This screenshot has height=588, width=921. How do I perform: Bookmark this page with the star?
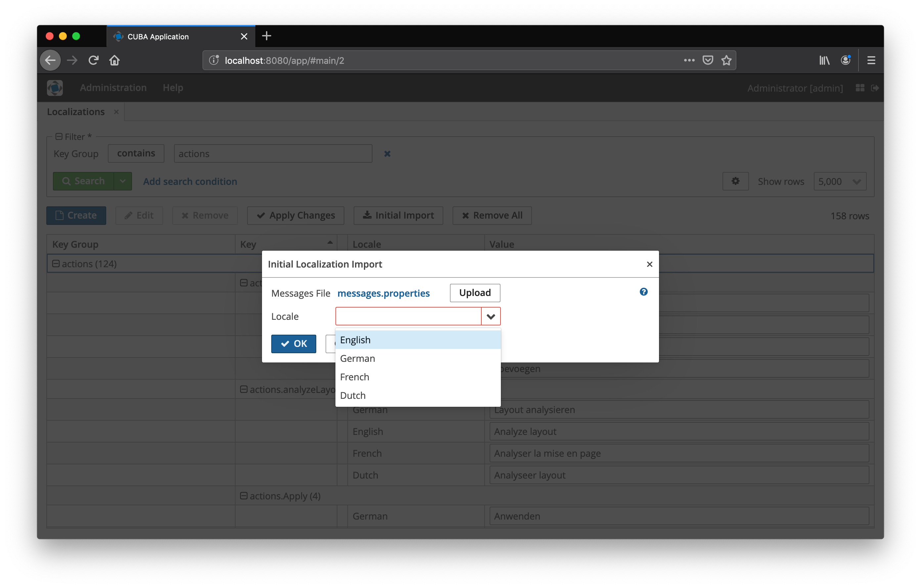[726, 61]
